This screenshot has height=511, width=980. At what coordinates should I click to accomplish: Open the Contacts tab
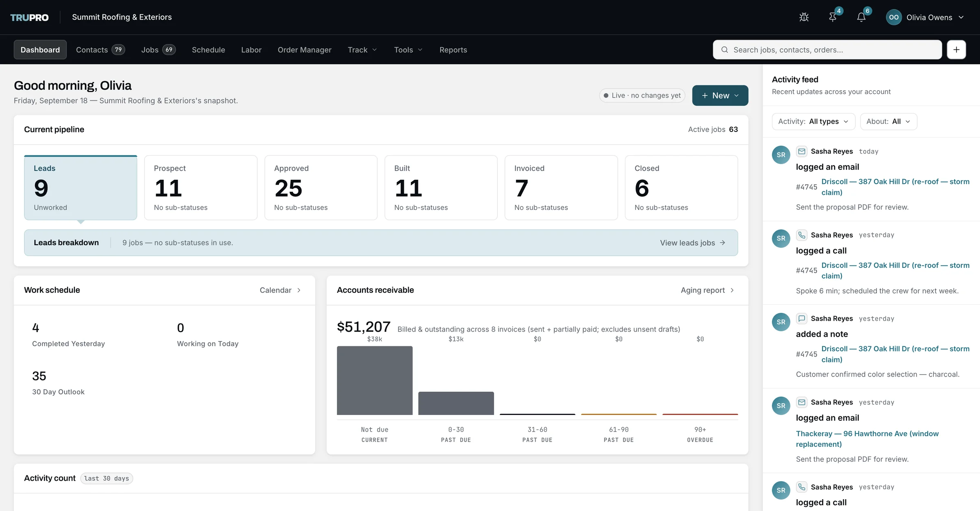(x=100, y=49)
